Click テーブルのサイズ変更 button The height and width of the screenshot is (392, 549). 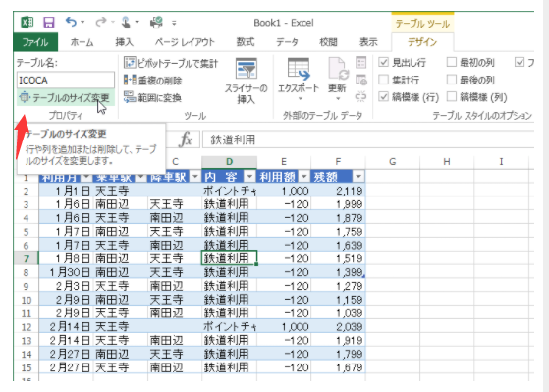pos(66,97)
